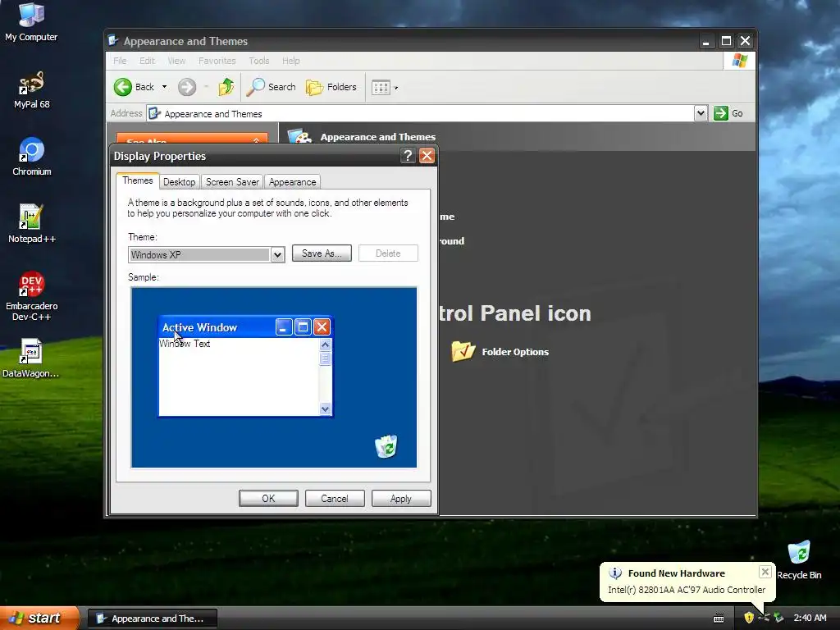Click the taskbar clock showing 2:40 AM

(810, 618)
